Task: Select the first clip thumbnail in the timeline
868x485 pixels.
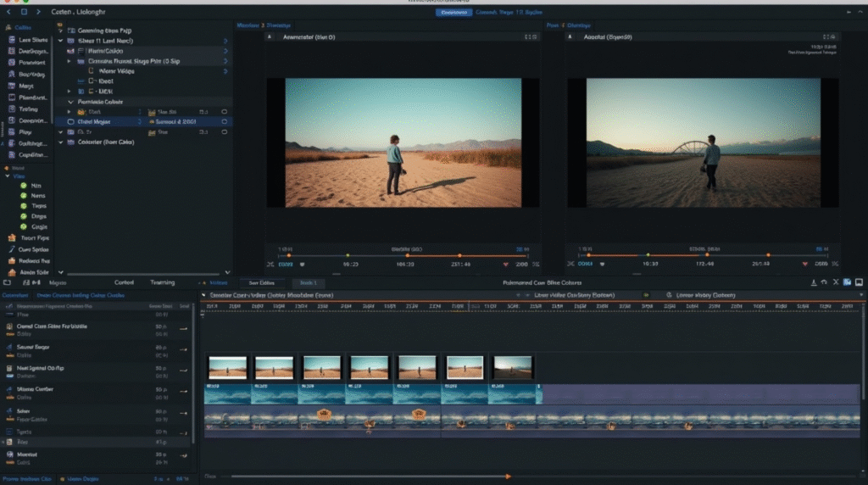Action: (227, 367)
